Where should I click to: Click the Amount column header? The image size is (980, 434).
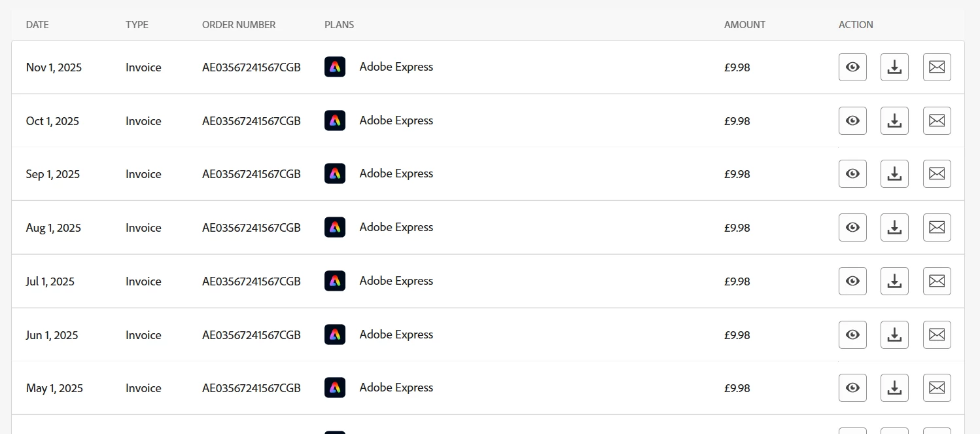pyautogui.click(x=744, y=25)
